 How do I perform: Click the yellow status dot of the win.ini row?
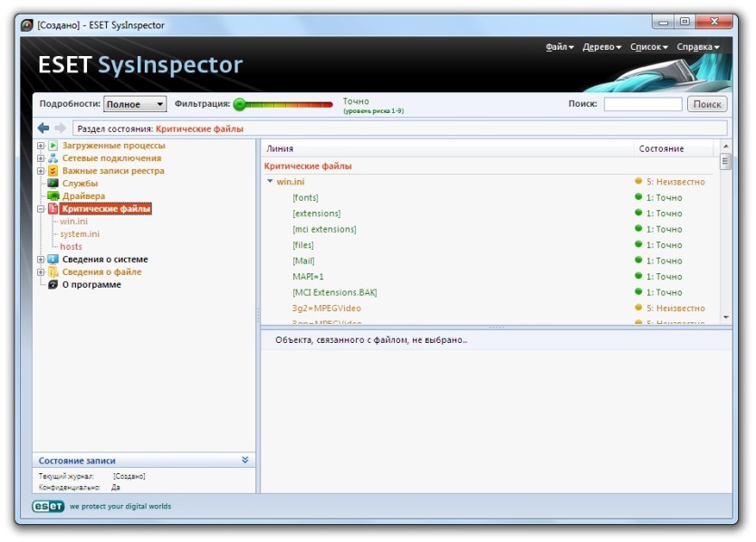638,181
